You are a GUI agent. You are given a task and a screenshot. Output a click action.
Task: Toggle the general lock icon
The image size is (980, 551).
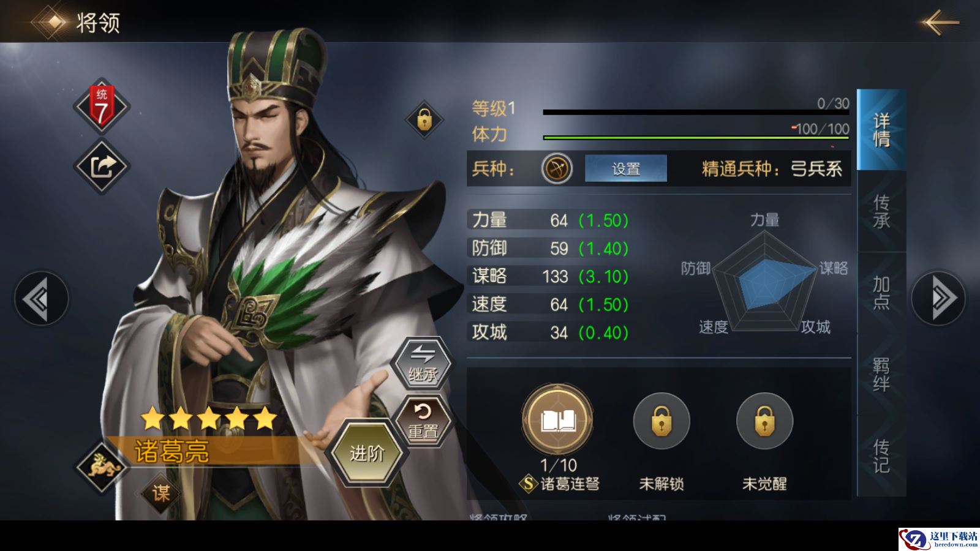[x=424, y=119]
